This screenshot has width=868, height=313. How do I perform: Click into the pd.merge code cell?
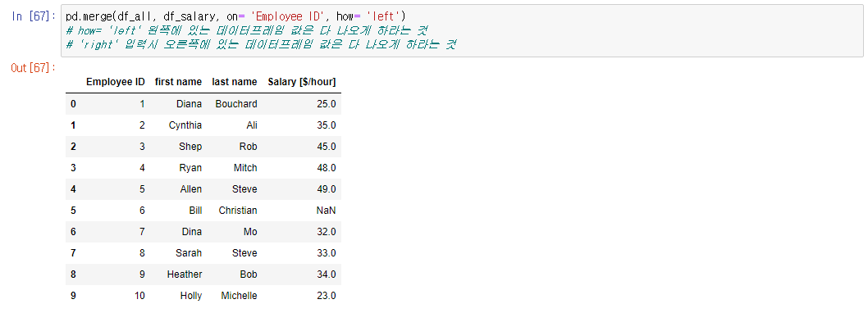click(462, 31)
